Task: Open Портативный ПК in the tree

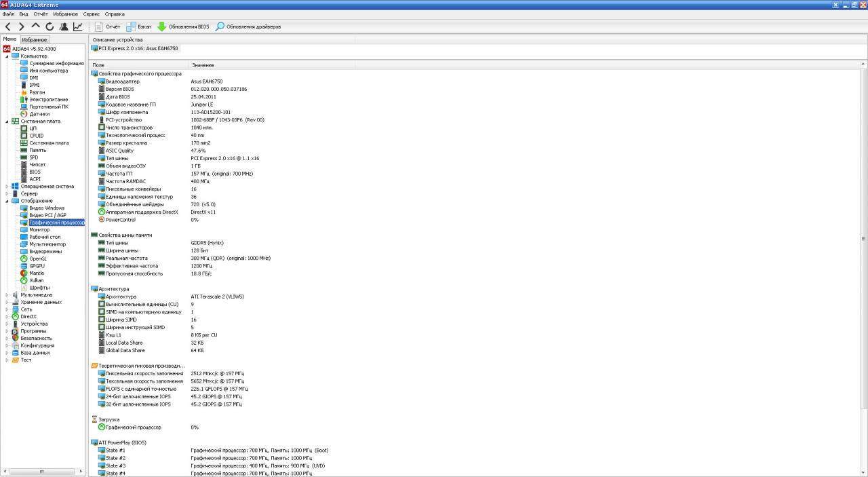Action: (x=49, y=107)
